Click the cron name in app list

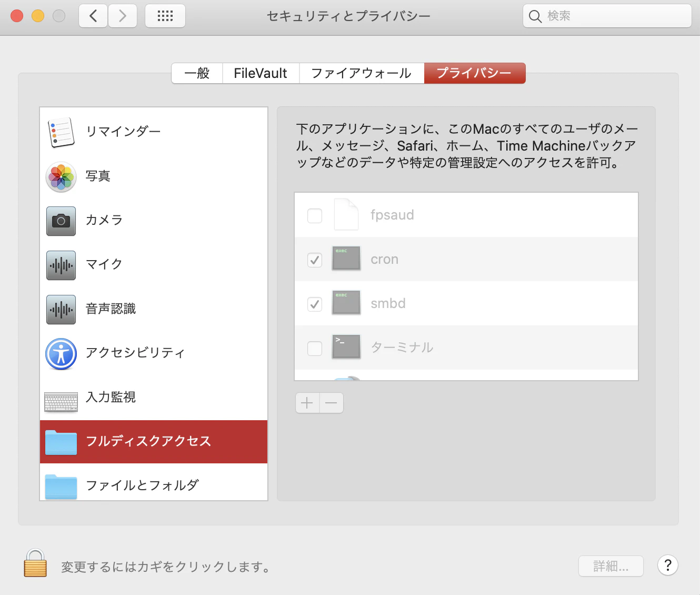[x=385, y=260]
